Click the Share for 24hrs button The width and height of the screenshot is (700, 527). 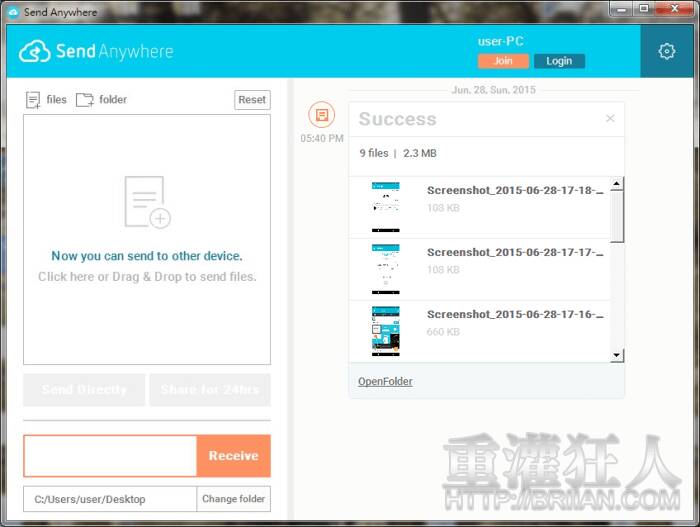point(210,390)
